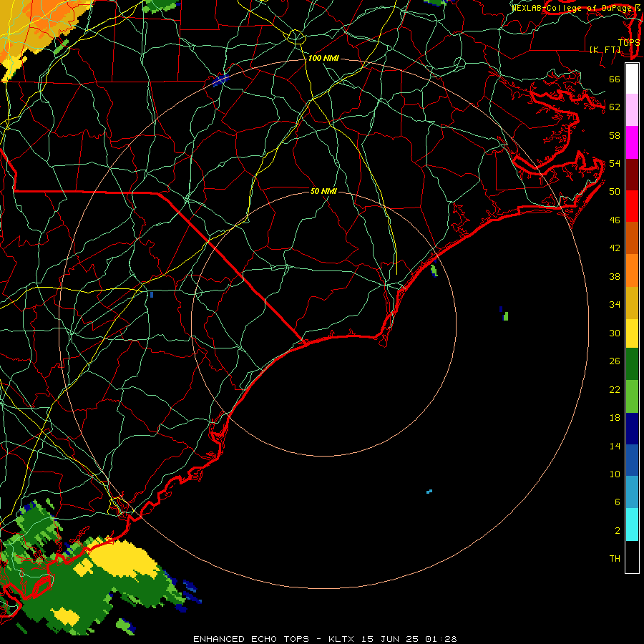Click the bright red swatch between 50 and 46
This screenshot has width=644, height=644.
[632, 206]
